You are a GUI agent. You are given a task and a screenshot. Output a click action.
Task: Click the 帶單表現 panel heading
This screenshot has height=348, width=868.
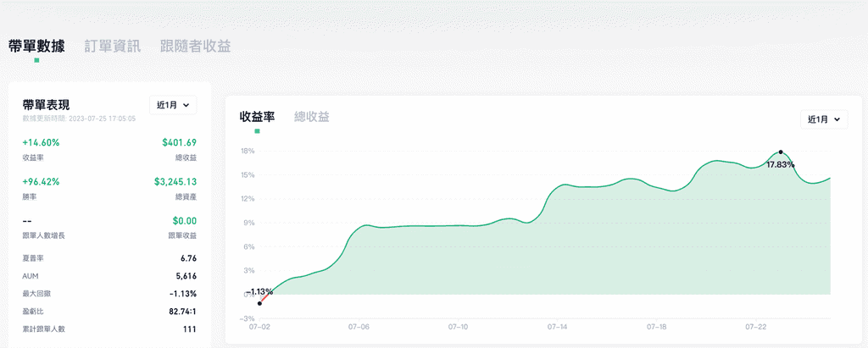coord(46,104)
